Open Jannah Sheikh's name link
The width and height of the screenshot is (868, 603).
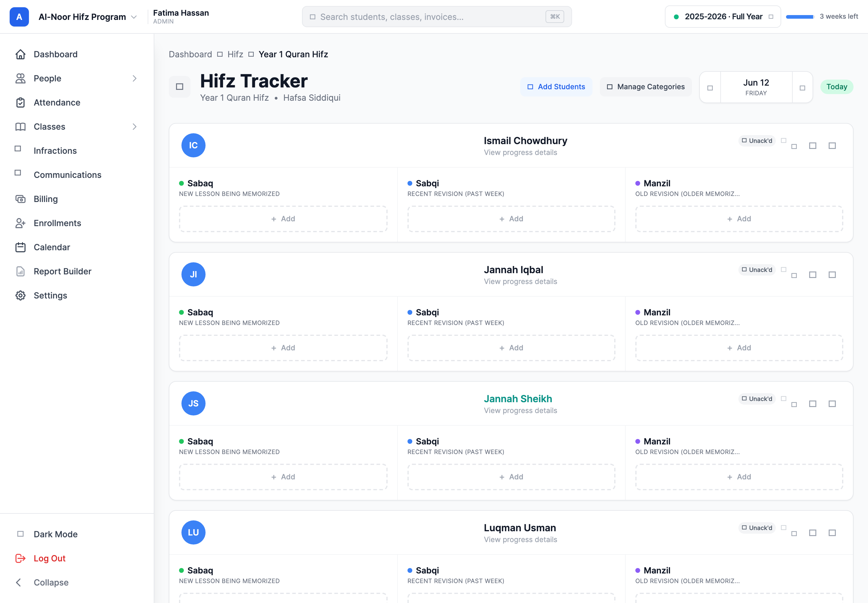pos(518,399)
